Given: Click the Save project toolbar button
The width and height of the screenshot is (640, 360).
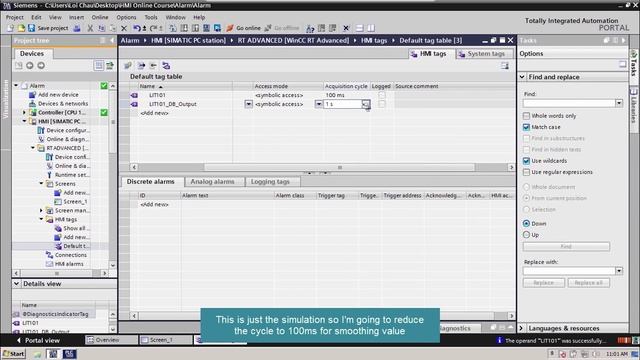Looking at the screenshot, I should (x=48, y=28).
